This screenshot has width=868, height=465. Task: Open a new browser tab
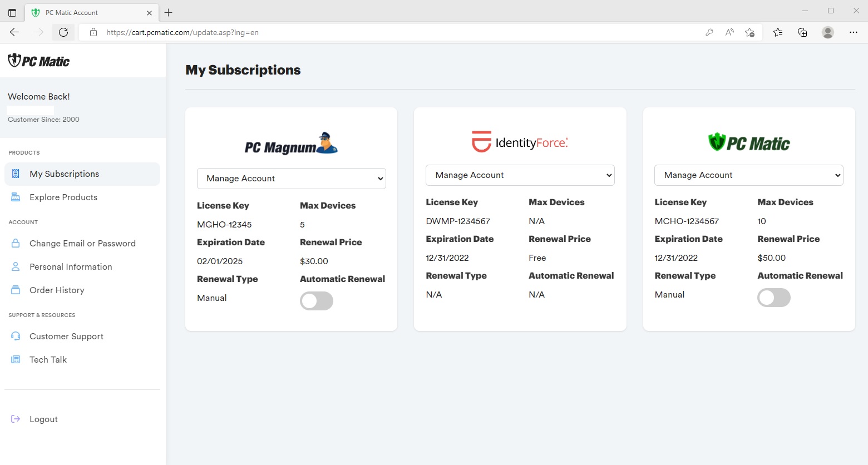[169, 12]
